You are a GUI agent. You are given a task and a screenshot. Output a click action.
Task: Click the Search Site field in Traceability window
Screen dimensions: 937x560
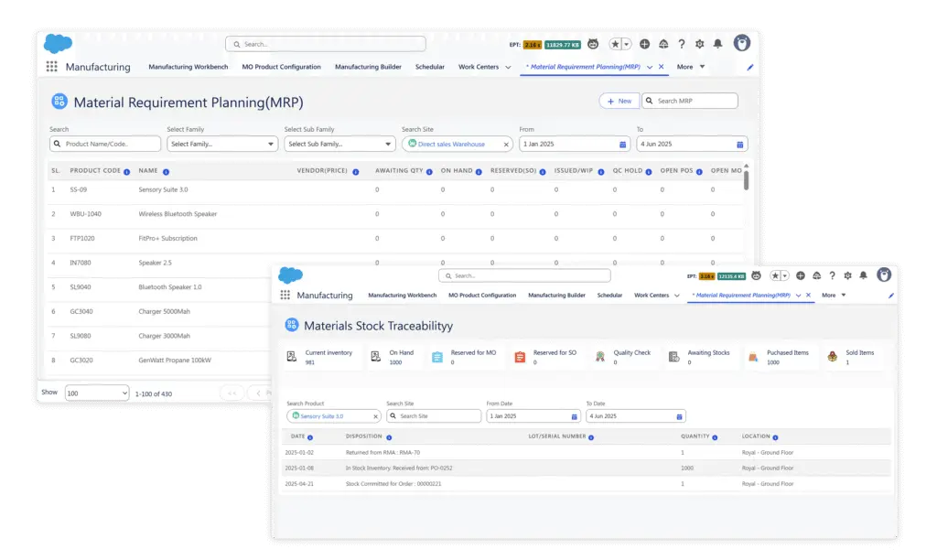click(434, 416)
